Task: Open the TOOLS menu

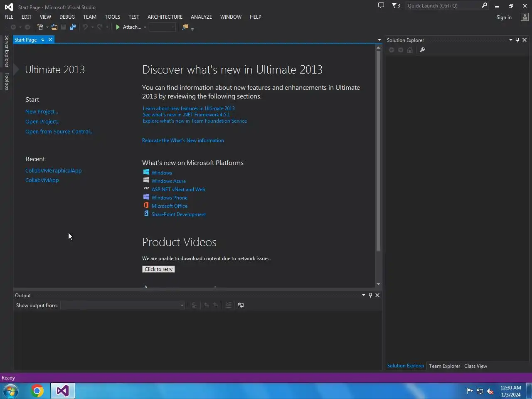Action: (112, 17)
